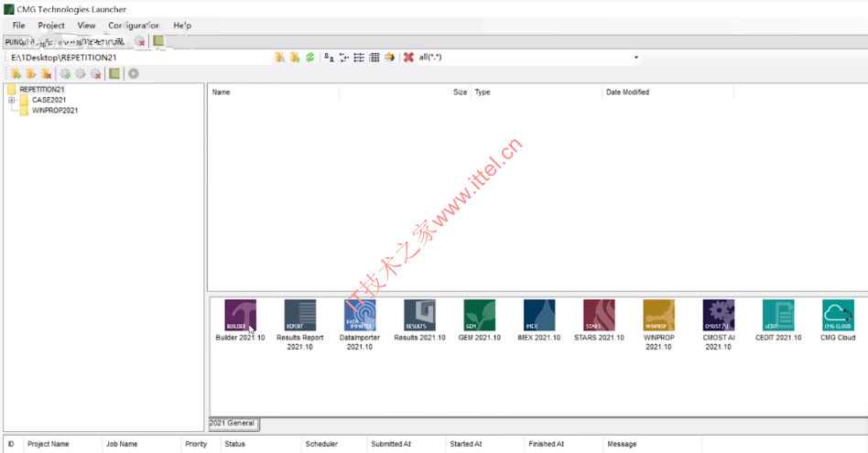Click the edit project folder icon

click(31, 73)
